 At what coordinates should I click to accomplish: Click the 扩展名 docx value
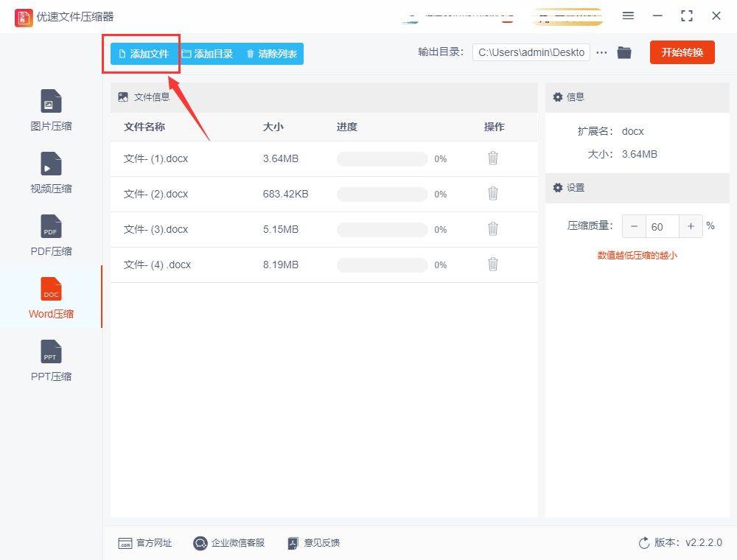(x=632, y=132)
